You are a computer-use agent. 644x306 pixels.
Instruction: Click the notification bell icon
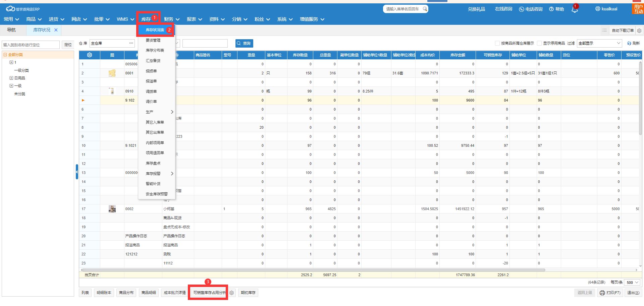(575, 9)
